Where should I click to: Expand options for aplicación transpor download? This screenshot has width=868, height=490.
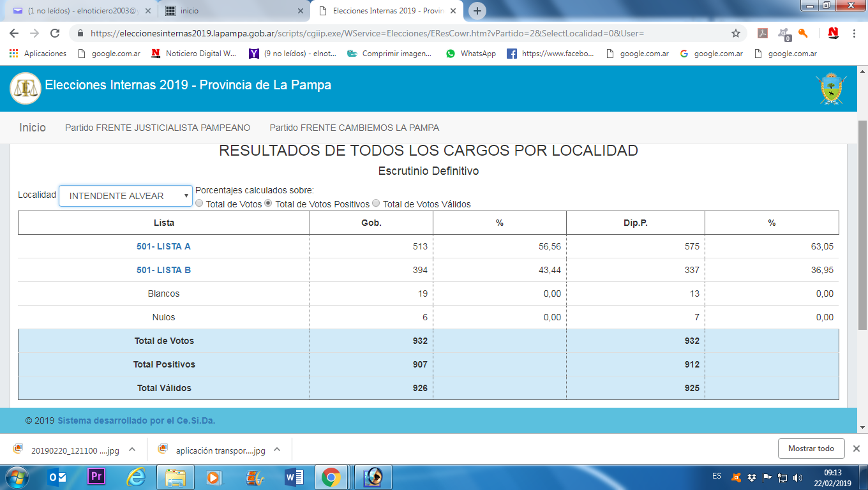pyautogui.click(x=277, y=449)
